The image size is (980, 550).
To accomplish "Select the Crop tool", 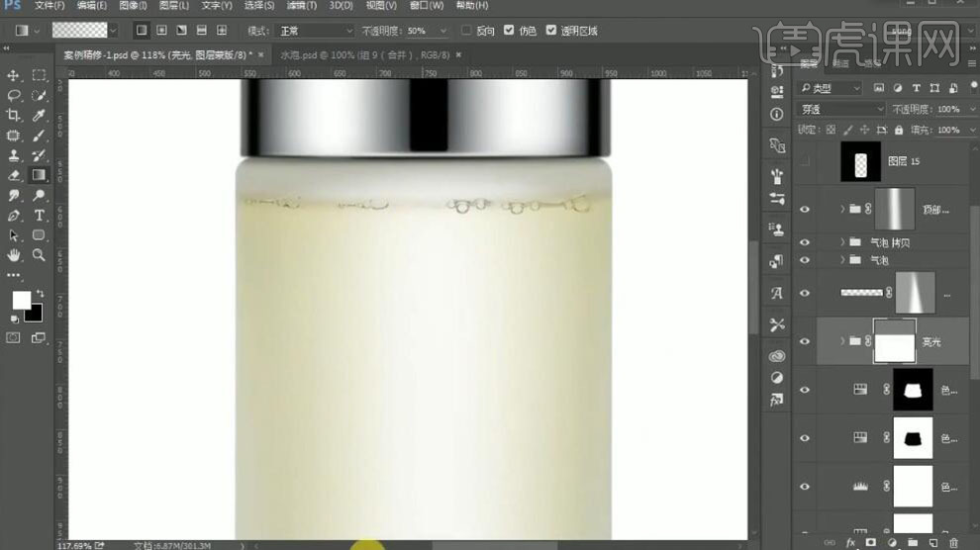I will [x=13, y=116].
